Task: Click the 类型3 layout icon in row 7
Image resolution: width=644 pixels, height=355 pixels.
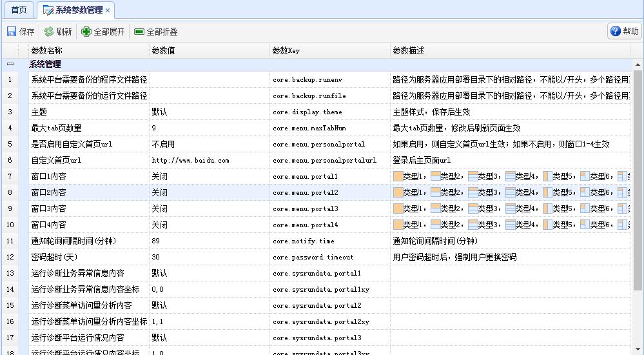Action: click(473, 176)
